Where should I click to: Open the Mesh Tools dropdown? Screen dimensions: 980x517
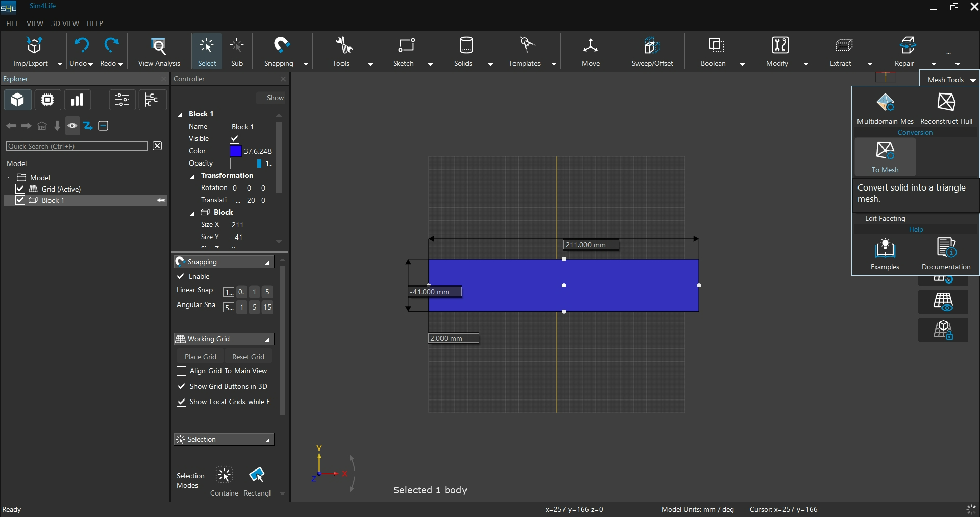pyautogui.click(x=950, y=80)
